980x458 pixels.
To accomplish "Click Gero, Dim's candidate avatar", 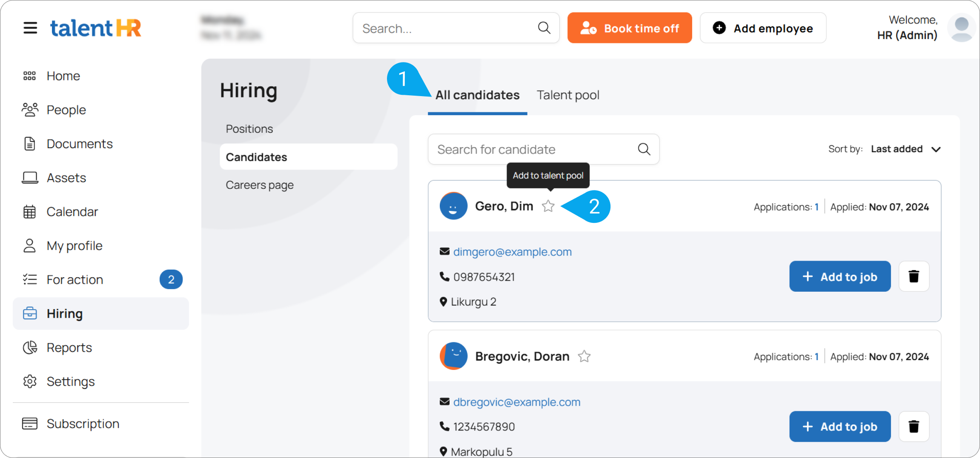I will (x=453, y=206).
